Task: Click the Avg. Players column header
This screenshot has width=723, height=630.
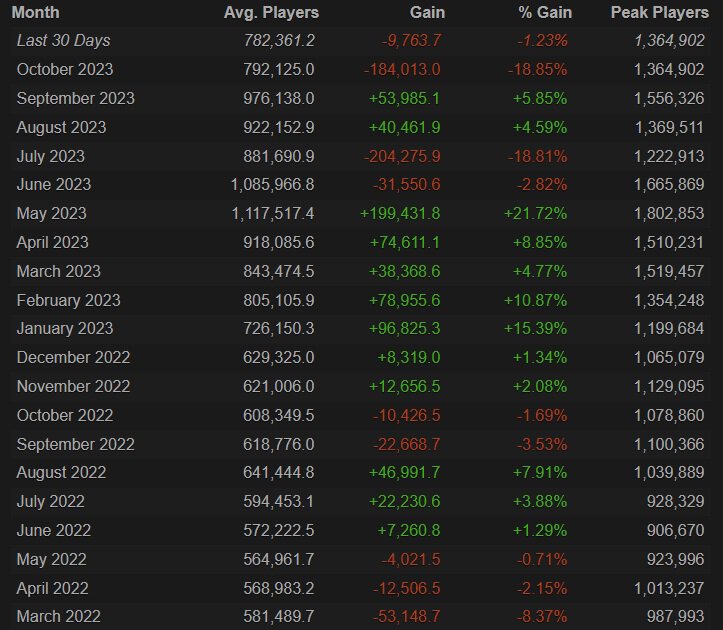Action: [270, 13]
